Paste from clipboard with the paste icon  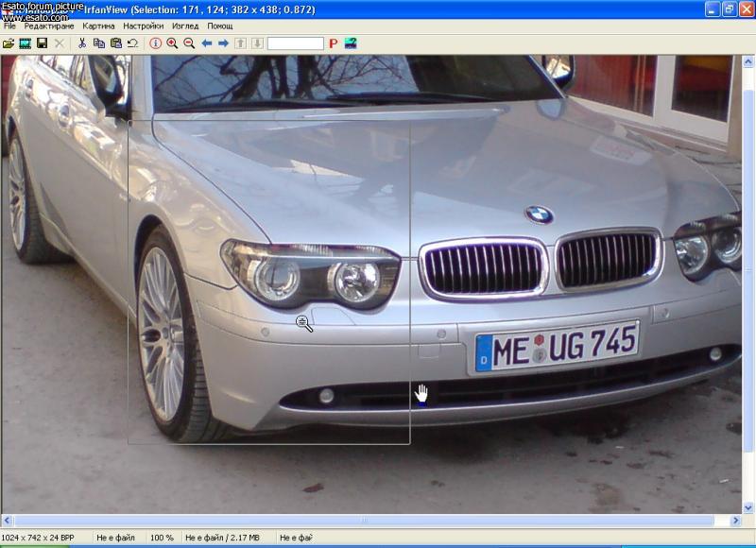[x=115, y=43]
